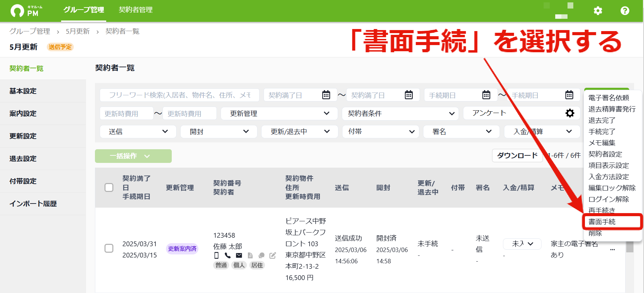The height and width of the screenshot is (293, 644).
Task: Open calendar for first 契約満了日 field
Action: [x=326, y=95]
